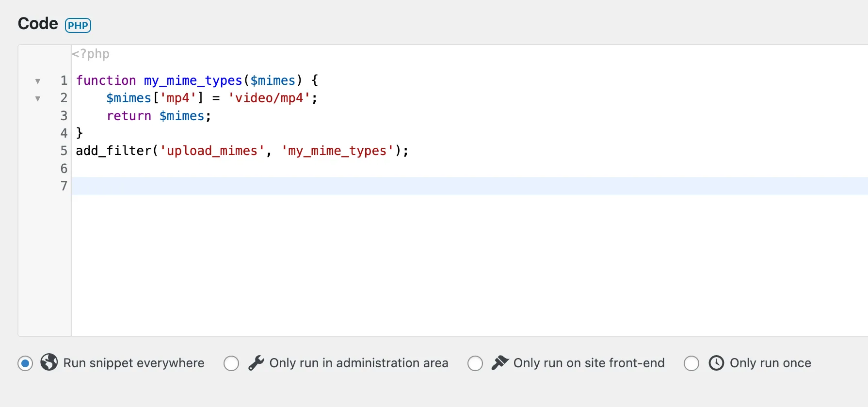The width and height of the screenshot is (868, 407).
Task: Click the 'Only run once' text label
Action: tap(770, 363)
